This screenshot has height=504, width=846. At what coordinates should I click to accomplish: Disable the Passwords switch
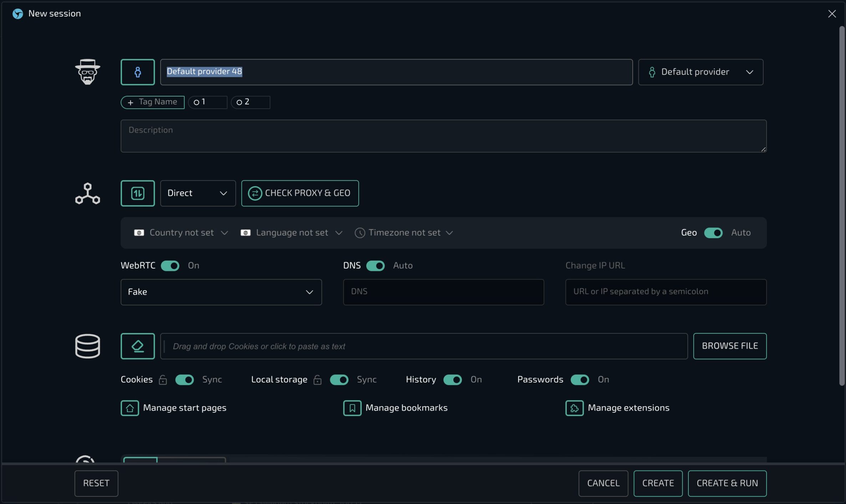pyautogui.click(x=580, y=380)
